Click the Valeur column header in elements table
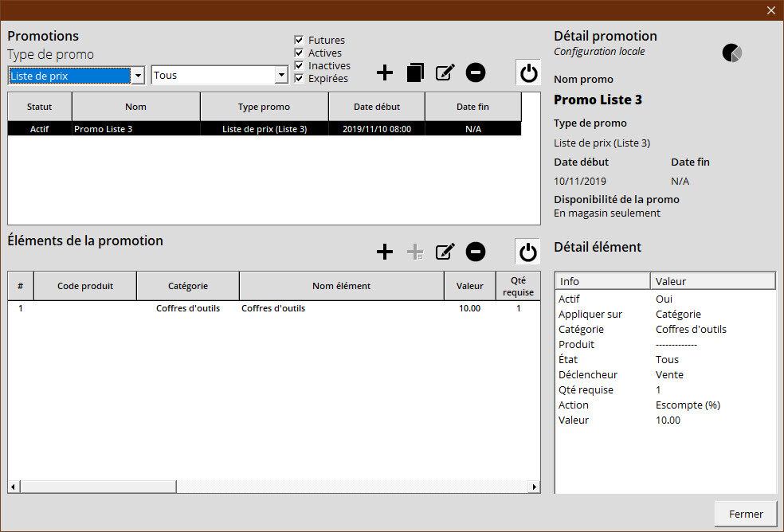This screenshot has height=532, width=784. 470,286
